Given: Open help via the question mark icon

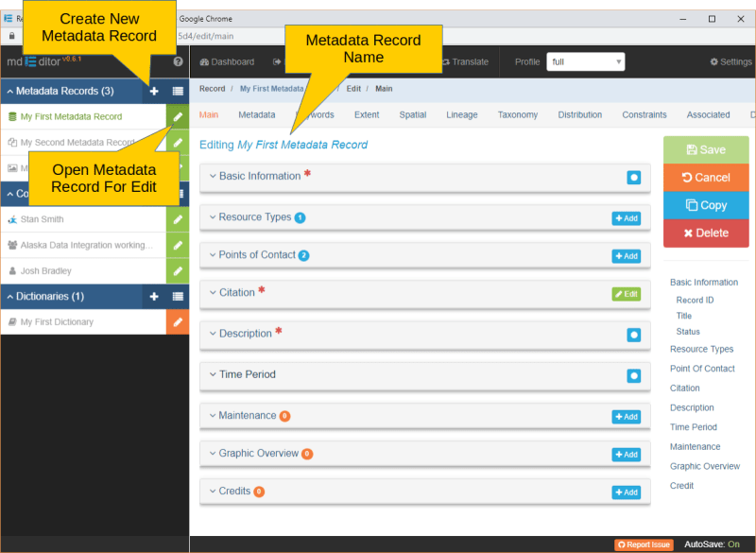Looking at the screenshot, I should tap(178, 61).
